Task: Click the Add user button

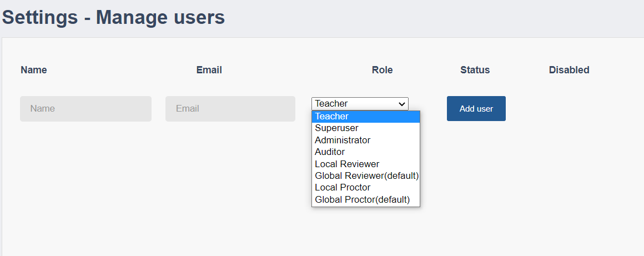Action: click(x=476, y=108)
